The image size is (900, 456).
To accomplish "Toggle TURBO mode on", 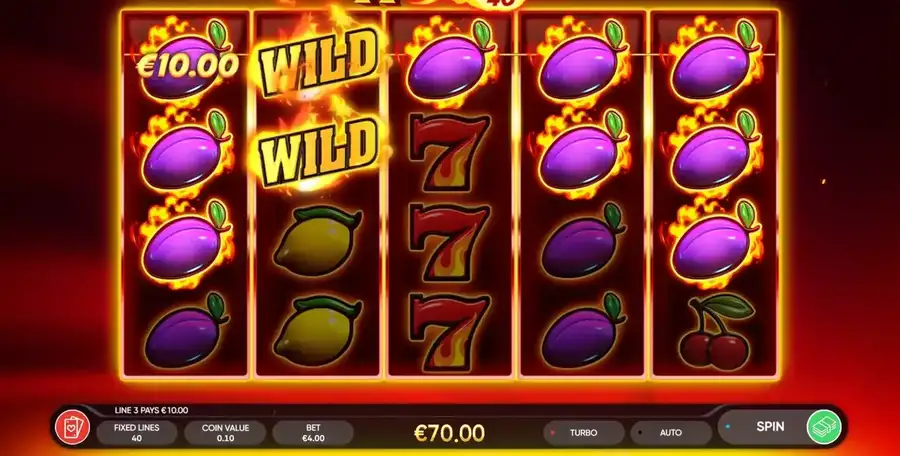I will pos(584,432).
